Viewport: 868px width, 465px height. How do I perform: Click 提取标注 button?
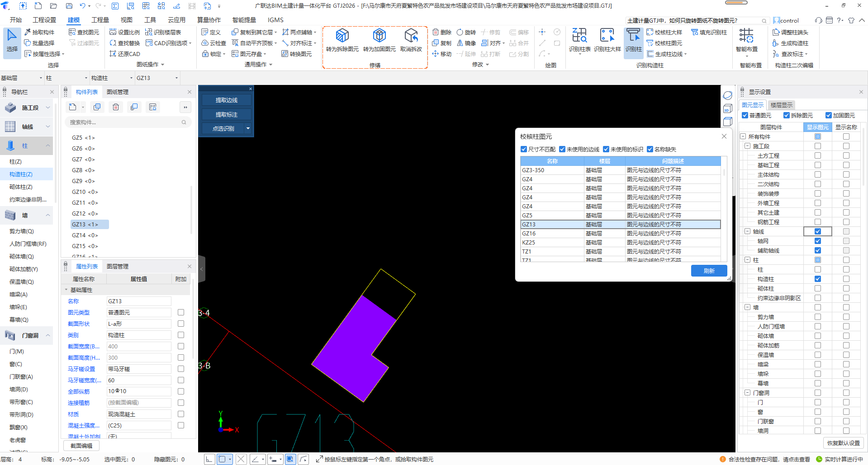(226, 114)
